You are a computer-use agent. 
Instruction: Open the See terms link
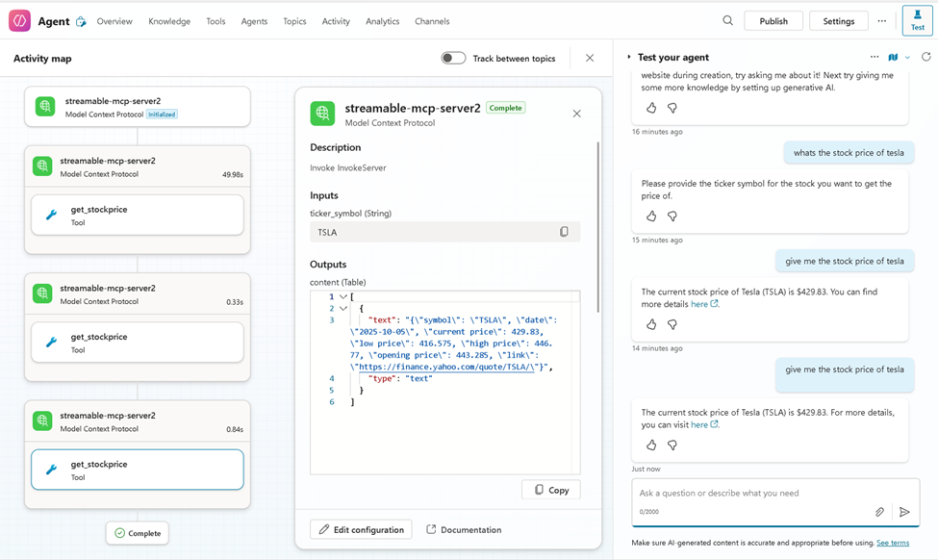pos(892,543)
